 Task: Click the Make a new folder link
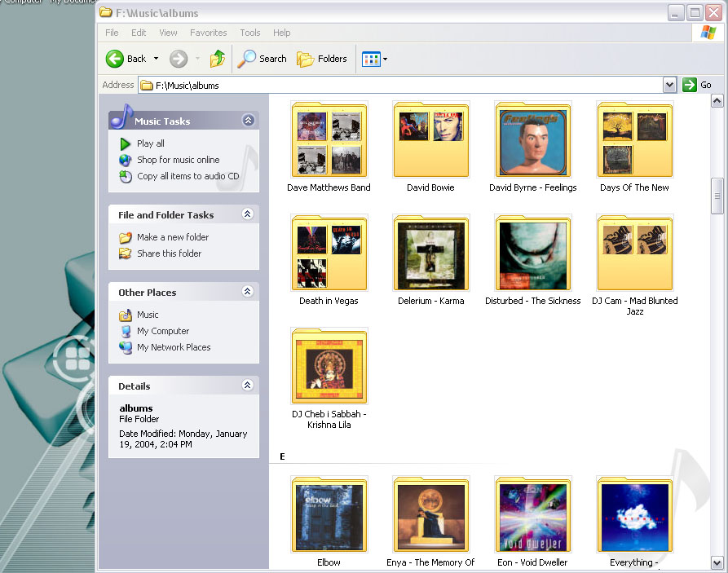(x=173, y=238)
